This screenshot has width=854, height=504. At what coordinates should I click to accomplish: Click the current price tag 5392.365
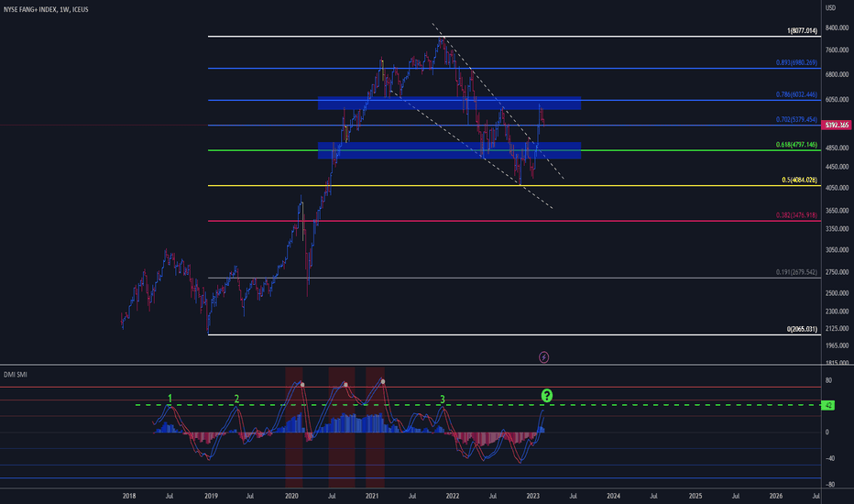pos(837,126)
